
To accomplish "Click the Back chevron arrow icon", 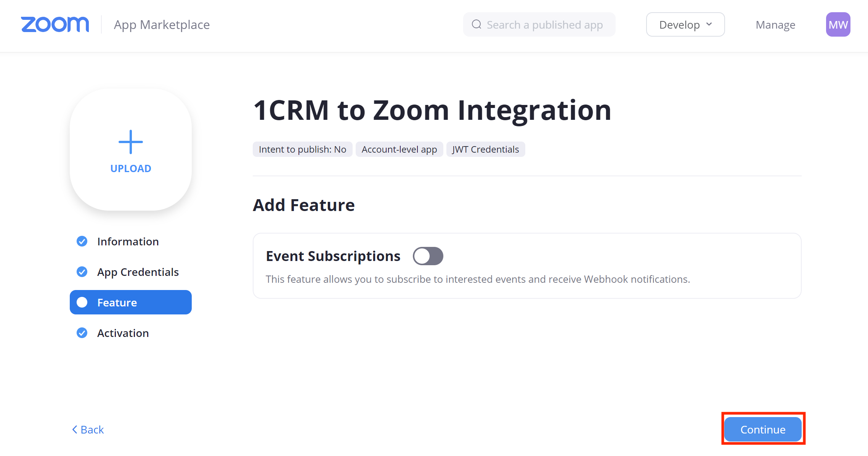I will pos(75,429).
